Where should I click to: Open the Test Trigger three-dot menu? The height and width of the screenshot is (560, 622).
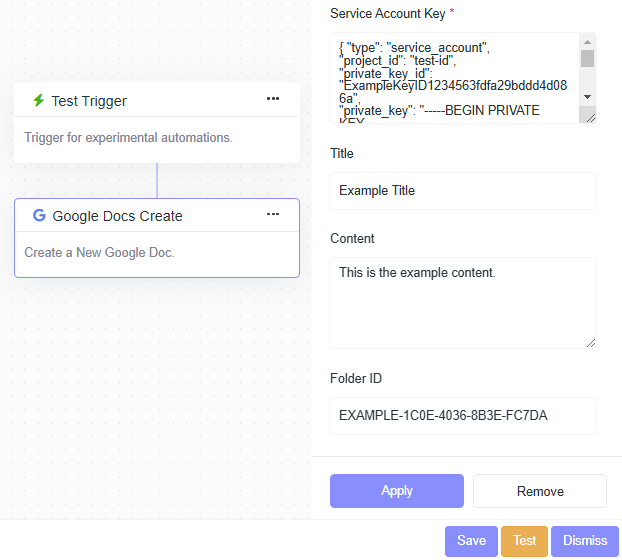point(273,99)
